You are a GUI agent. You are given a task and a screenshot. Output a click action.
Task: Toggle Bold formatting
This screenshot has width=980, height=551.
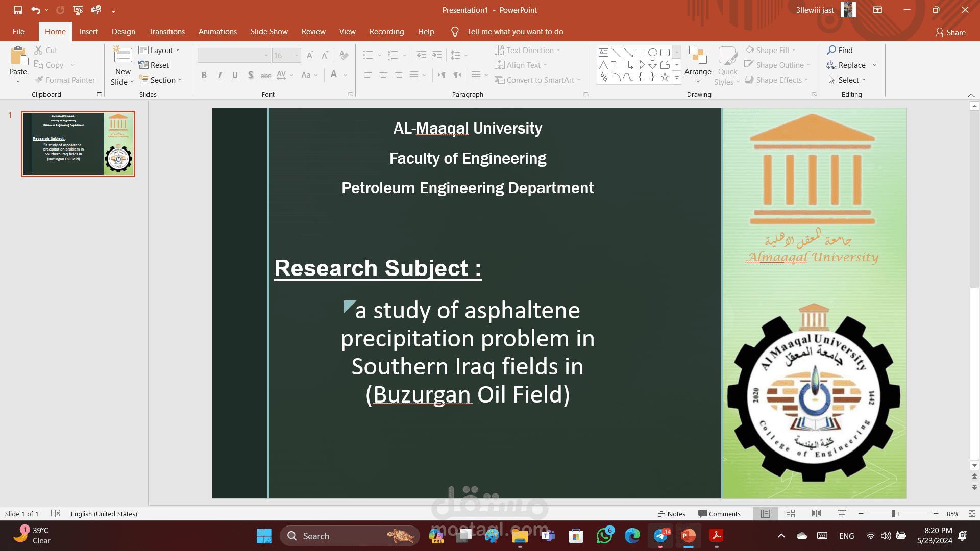click(204, 75)
